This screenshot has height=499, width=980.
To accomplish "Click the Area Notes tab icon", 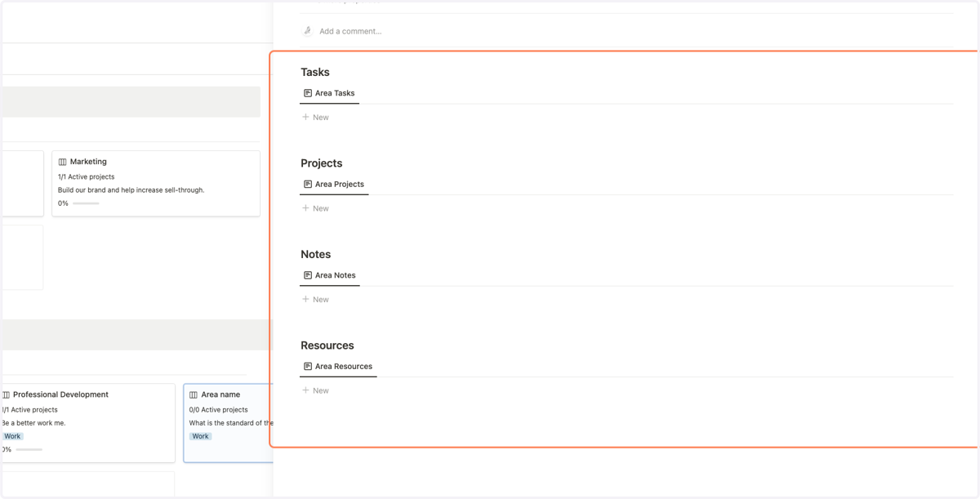I will coord(308,275).
